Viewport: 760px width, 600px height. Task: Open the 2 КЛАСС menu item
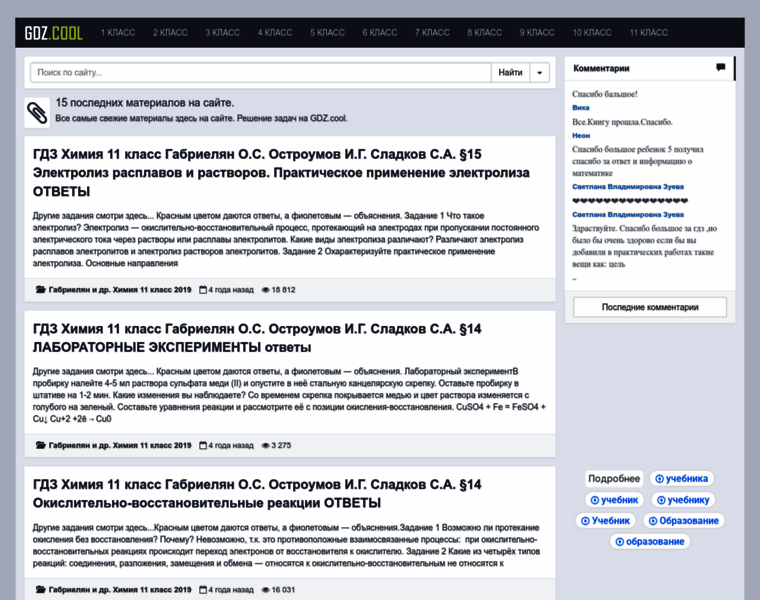coord(170,32)
